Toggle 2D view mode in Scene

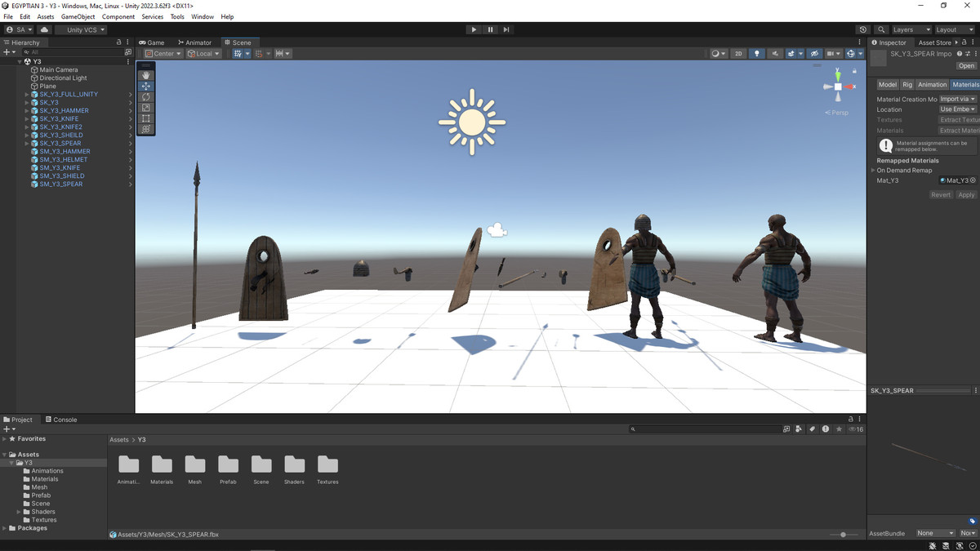[x=738, y=54]
